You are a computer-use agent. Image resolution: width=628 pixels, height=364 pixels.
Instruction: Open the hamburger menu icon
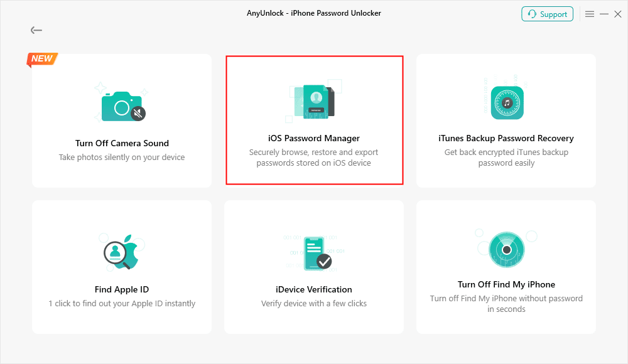tap(590, 14)
